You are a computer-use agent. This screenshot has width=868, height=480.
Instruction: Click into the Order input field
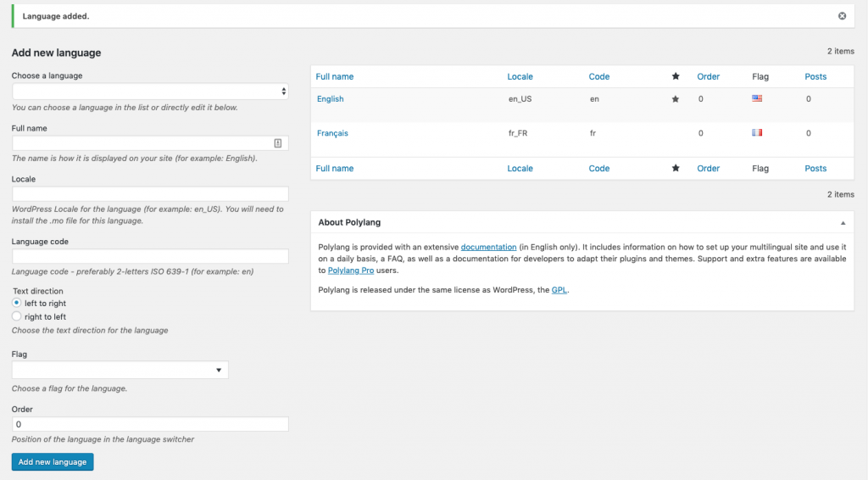(150, 424)
